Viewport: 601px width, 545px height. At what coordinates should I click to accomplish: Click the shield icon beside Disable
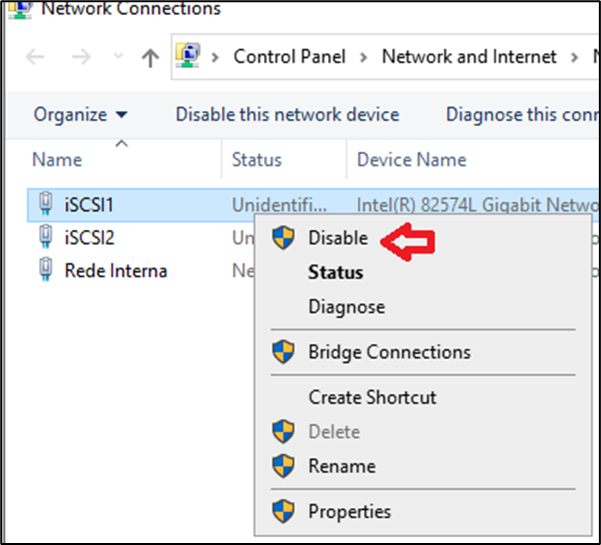284,239
